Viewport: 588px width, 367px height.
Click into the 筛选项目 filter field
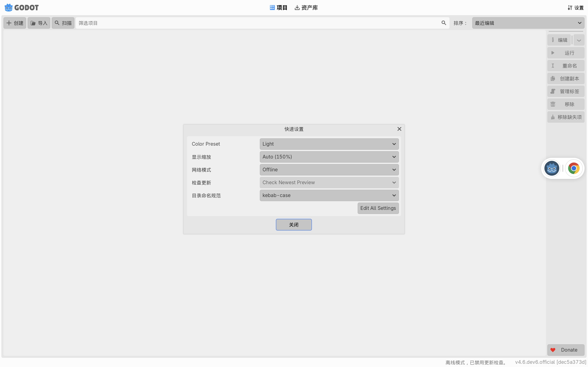pos(257,23)
